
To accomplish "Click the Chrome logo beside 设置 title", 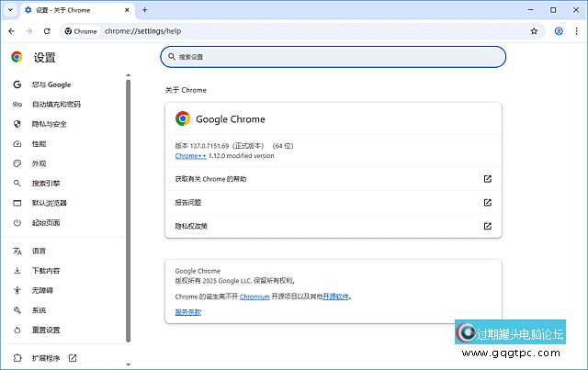I will (x=17, y=57).
